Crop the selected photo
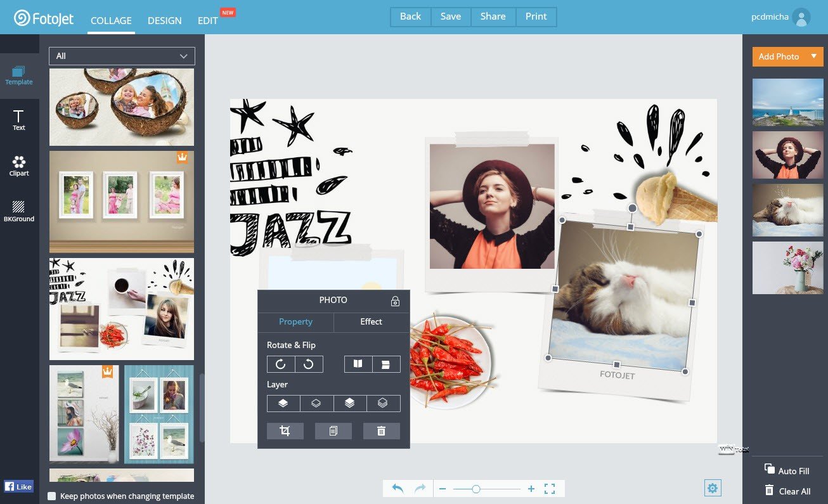828x504 pixels. (x=285, y=431)
